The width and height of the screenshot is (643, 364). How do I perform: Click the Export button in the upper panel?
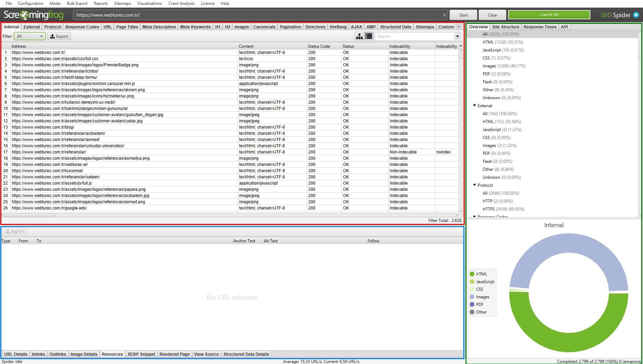[x=59, y=36]
